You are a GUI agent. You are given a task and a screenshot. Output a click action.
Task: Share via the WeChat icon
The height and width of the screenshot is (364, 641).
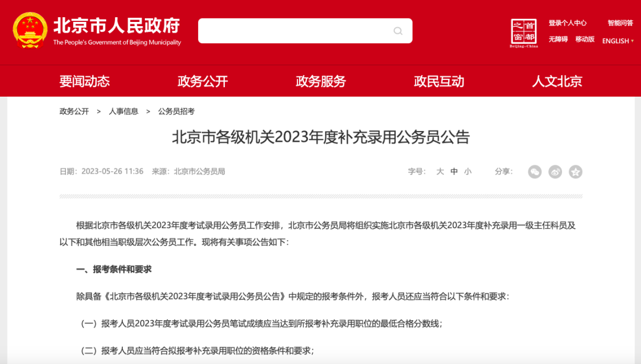(535, 172)
